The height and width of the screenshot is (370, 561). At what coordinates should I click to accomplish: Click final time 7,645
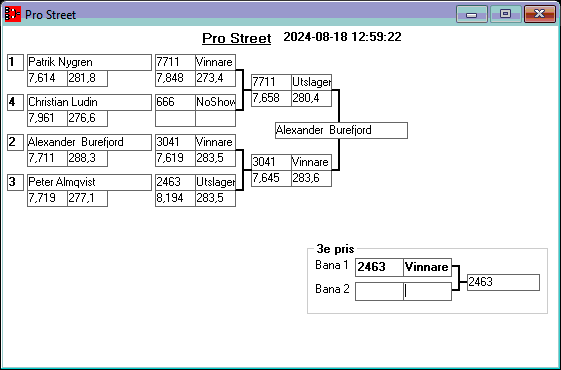[271, 179]
